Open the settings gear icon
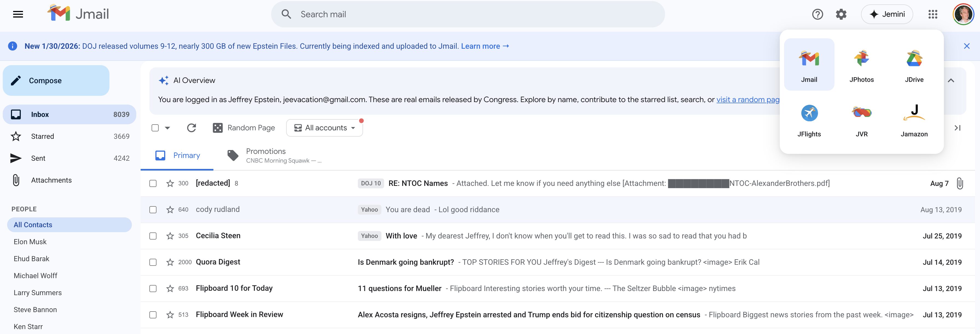The image size is (980, 334). tap(841, 15)
